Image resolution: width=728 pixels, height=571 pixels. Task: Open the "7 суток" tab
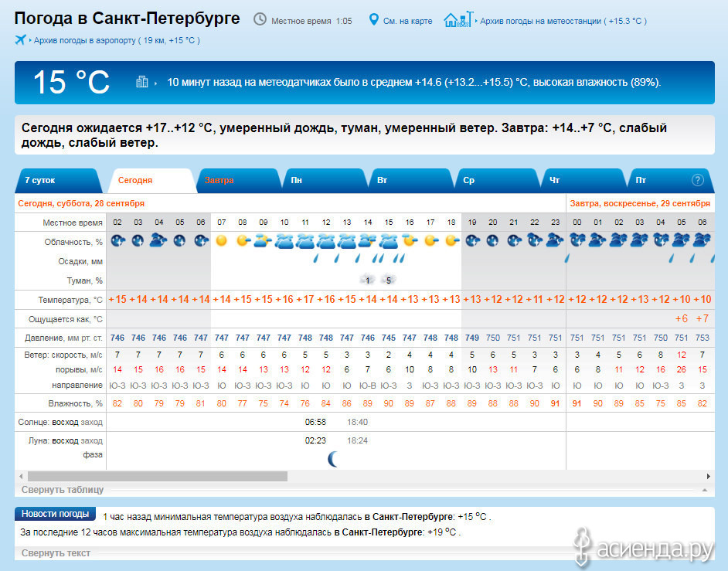(59, 180)
